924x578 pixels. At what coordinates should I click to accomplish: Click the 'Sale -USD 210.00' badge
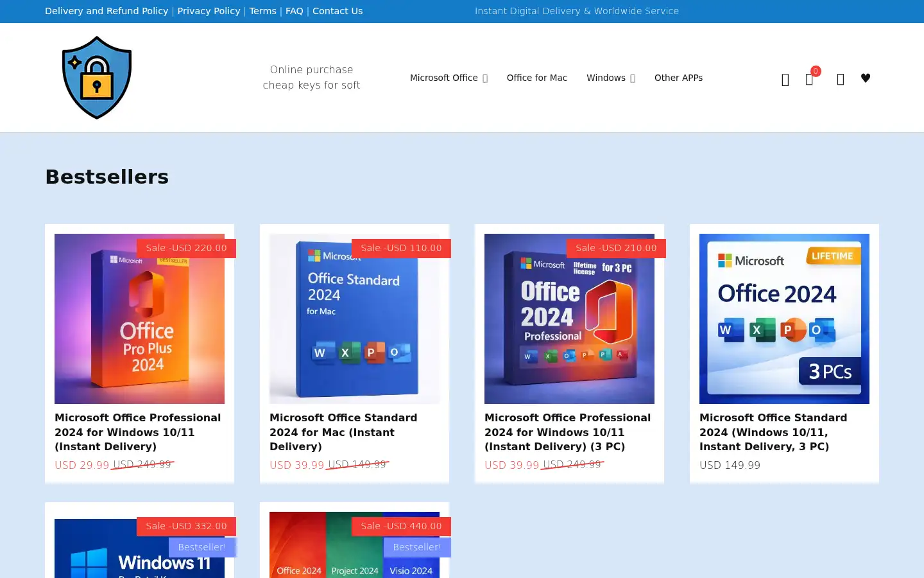(x=616, y=248)
